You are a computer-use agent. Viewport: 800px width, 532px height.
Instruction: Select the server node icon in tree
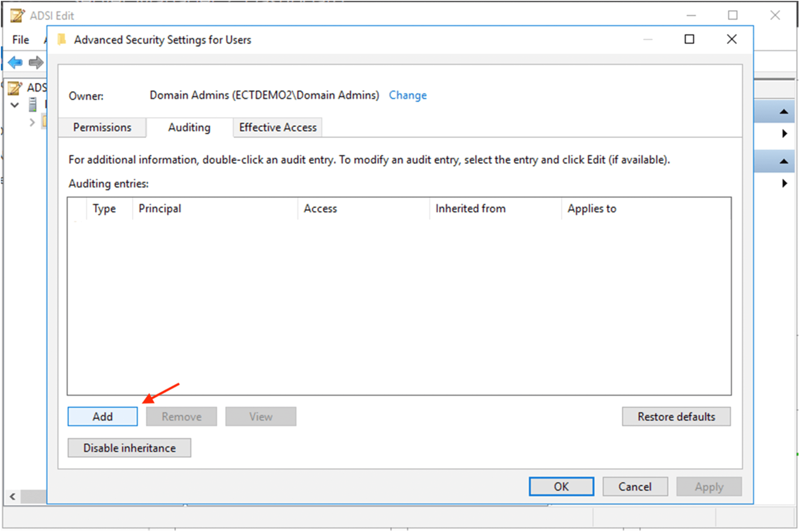[33, 105]
